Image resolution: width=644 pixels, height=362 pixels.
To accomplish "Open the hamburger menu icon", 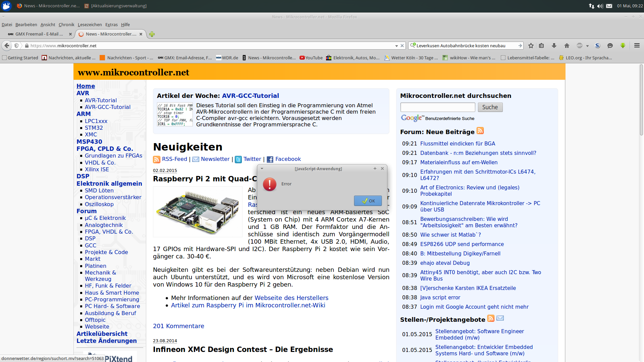I will coord(637,46).
